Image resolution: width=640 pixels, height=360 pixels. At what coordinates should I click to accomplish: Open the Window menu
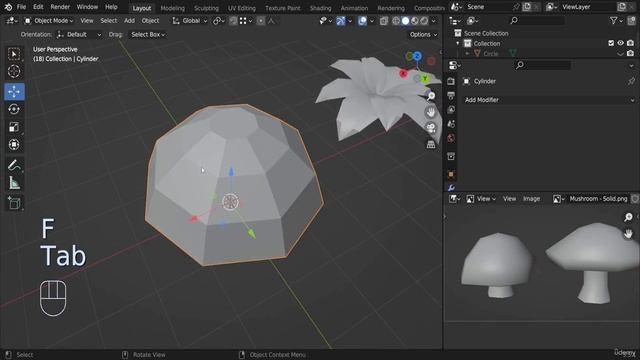click(x=87, y=7)
